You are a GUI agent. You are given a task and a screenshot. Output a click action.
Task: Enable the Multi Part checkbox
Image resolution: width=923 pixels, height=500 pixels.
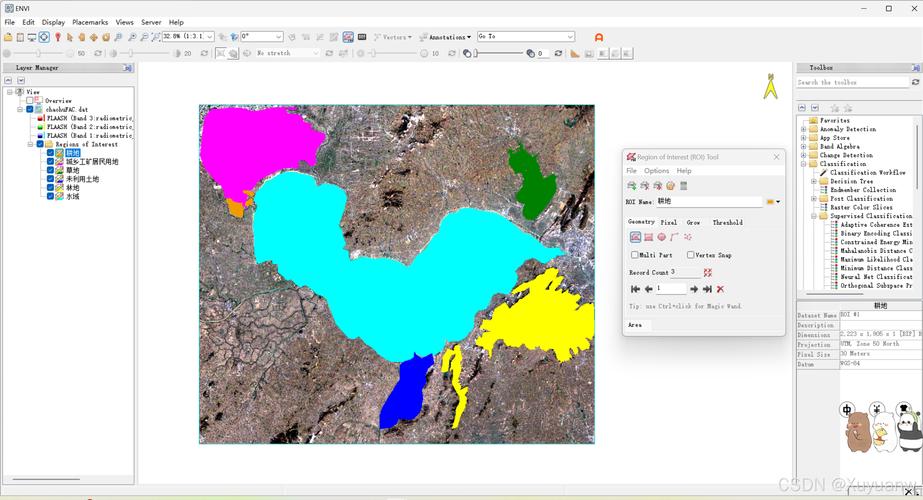click(x=635, y=255)
